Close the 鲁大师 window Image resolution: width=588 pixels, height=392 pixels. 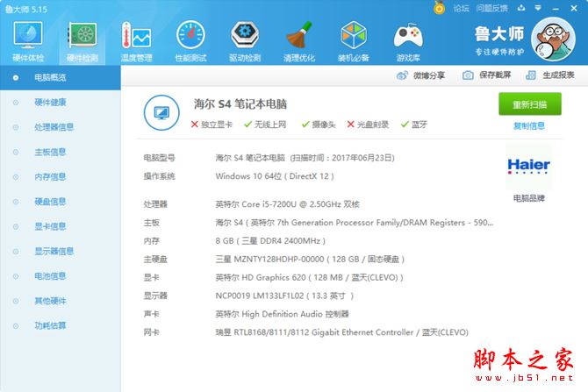574,8
